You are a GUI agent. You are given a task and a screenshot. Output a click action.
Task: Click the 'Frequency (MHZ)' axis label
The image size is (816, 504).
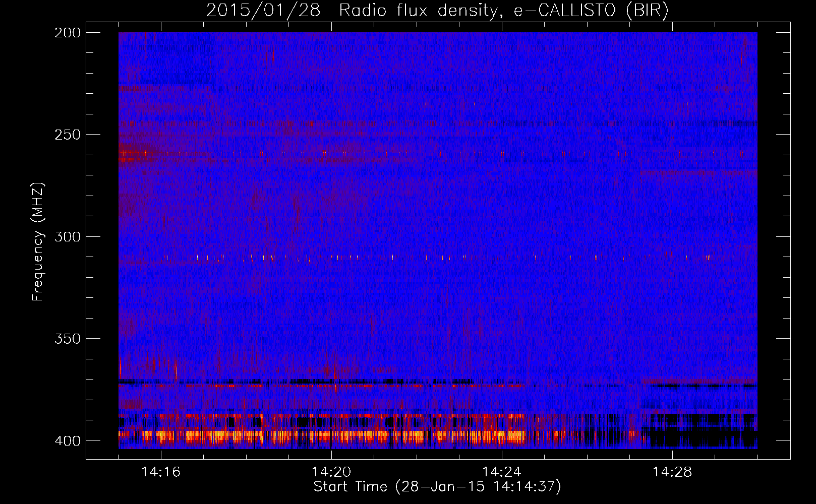(x=38, y=242)
